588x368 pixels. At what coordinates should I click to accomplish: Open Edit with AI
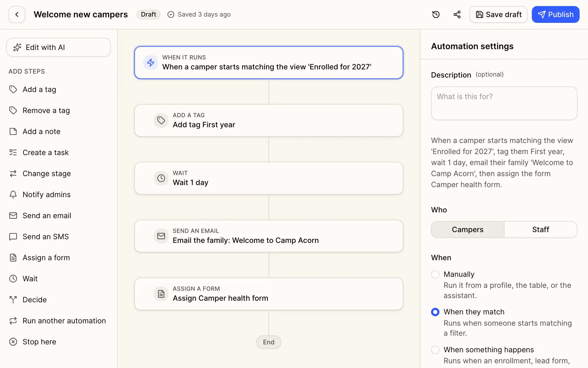59,47
